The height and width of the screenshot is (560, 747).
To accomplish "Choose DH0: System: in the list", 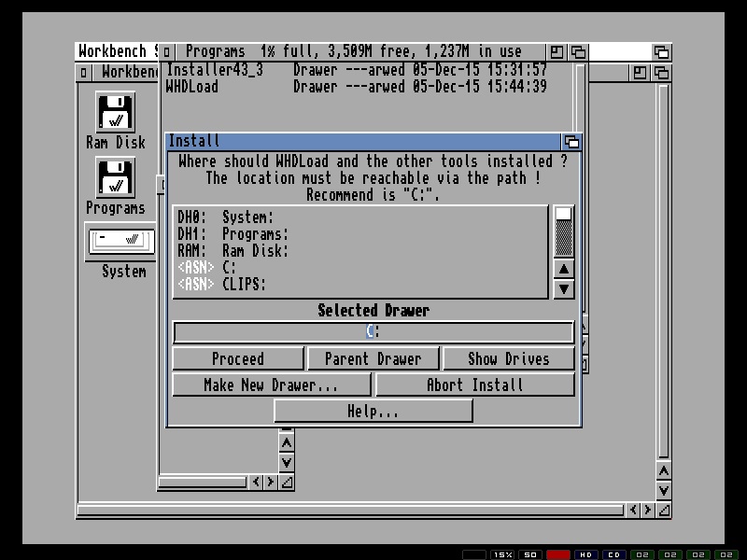I will click(360, 217).
